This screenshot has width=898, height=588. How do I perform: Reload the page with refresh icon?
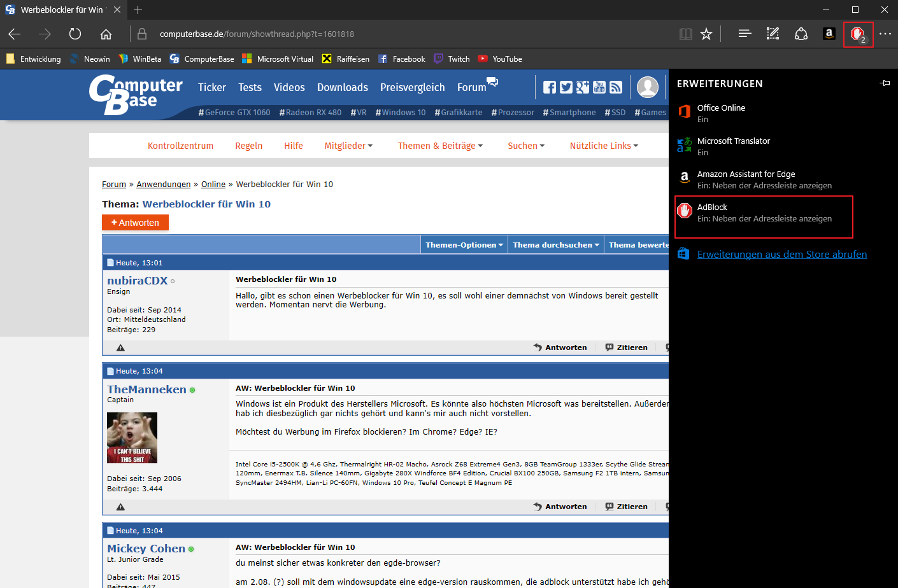point(75,34)
